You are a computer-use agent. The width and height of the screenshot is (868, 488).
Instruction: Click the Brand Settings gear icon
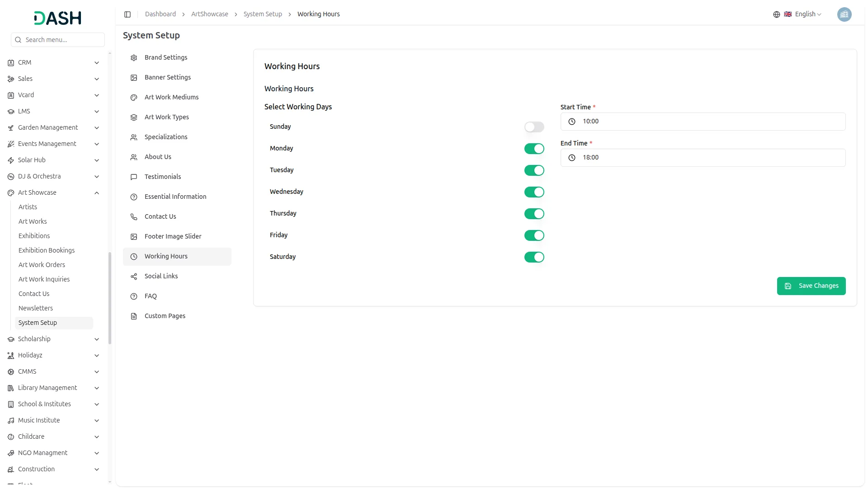(134, 58)
